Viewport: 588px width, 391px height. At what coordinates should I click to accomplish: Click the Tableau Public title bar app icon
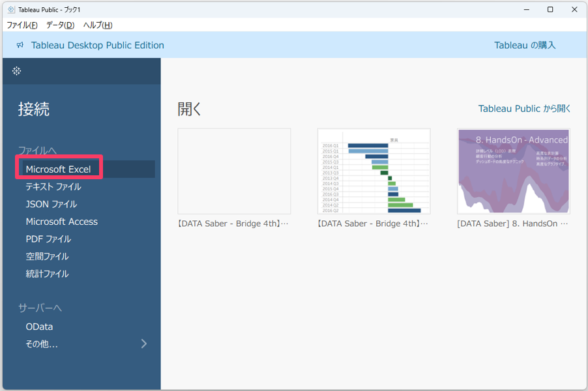pyautogui.click(x=11, y=10)
